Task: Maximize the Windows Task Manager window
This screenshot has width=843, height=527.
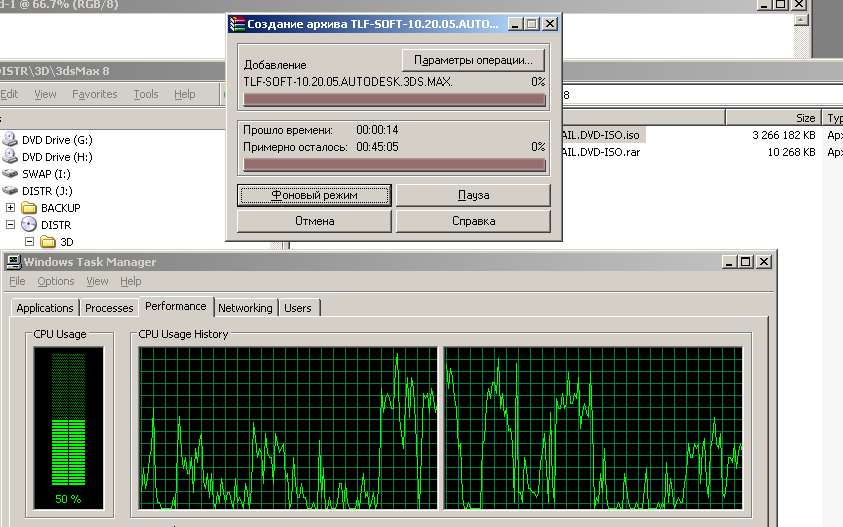Action: pos(746,262)
